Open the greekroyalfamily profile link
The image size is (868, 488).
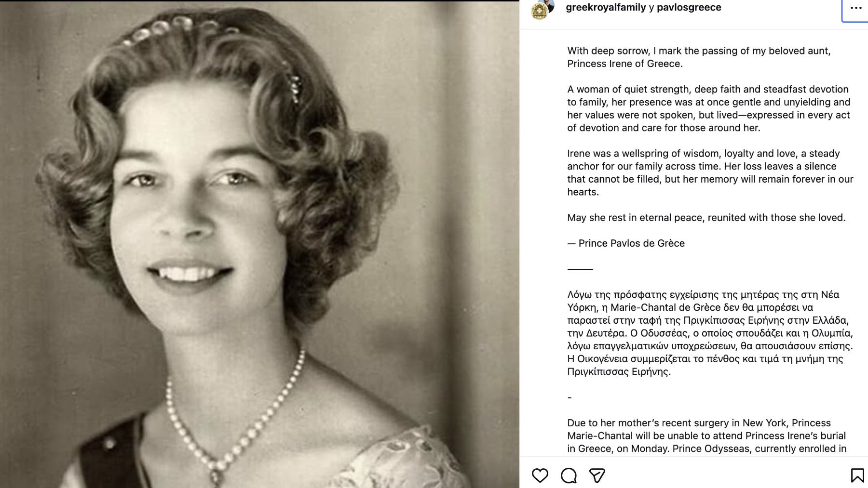606,7
